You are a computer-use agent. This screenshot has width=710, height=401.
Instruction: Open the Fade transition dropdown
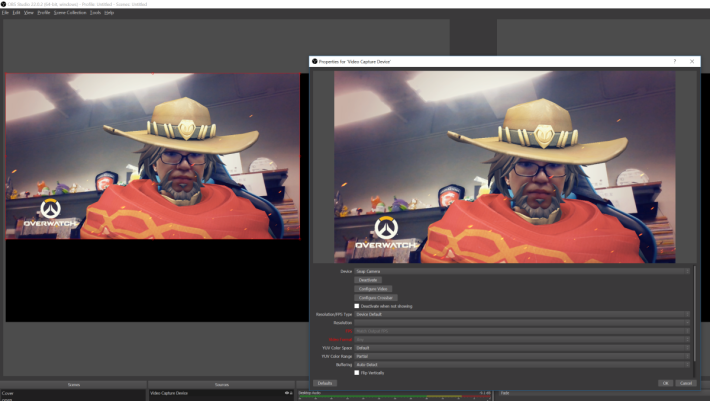[x=604, y=393]
